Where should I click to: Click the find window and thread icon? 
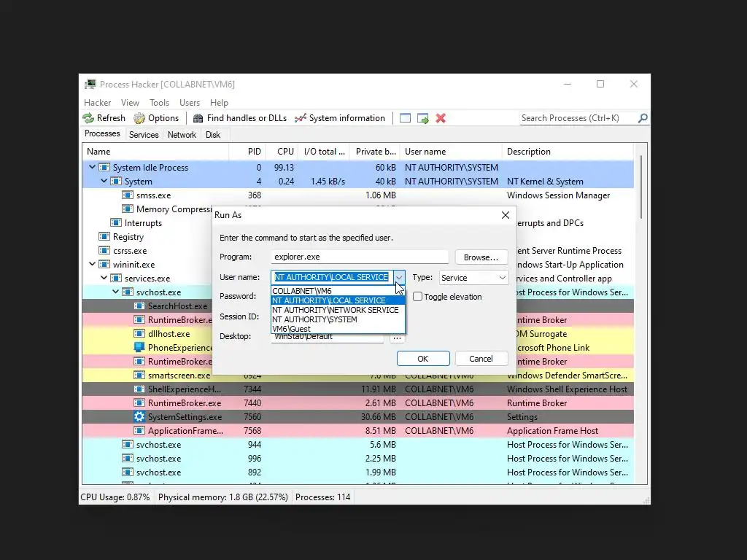click(422, 118)
